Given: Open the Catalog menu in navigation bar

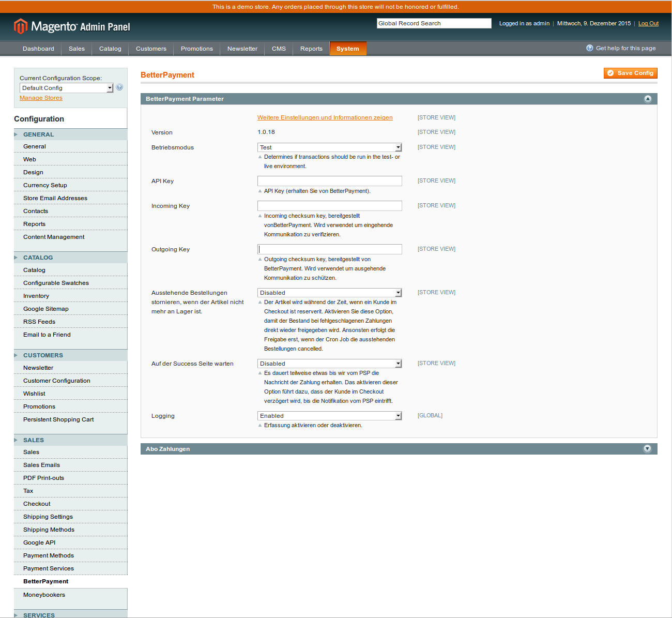Looking at the screenshot, I should point(110,49).
